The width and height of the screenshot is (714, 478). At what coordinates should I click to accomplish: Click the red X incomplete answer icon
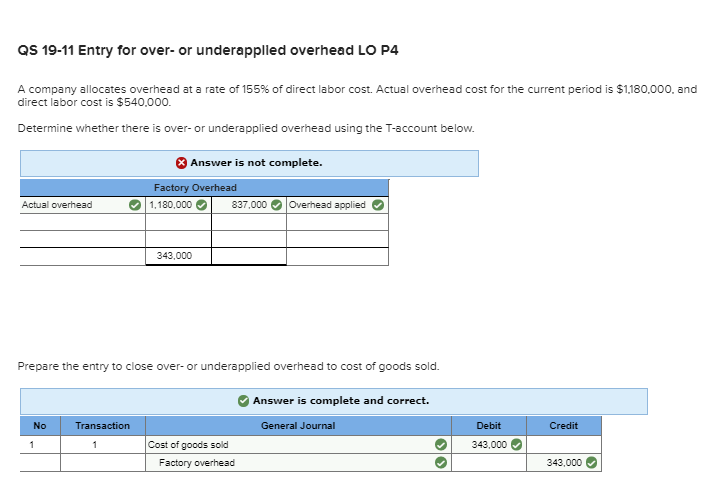click(x=181, y=163)
